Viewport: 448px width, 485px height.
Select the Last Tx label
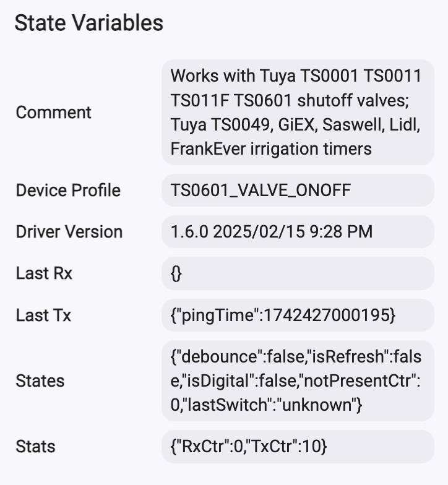pos(43,315)
